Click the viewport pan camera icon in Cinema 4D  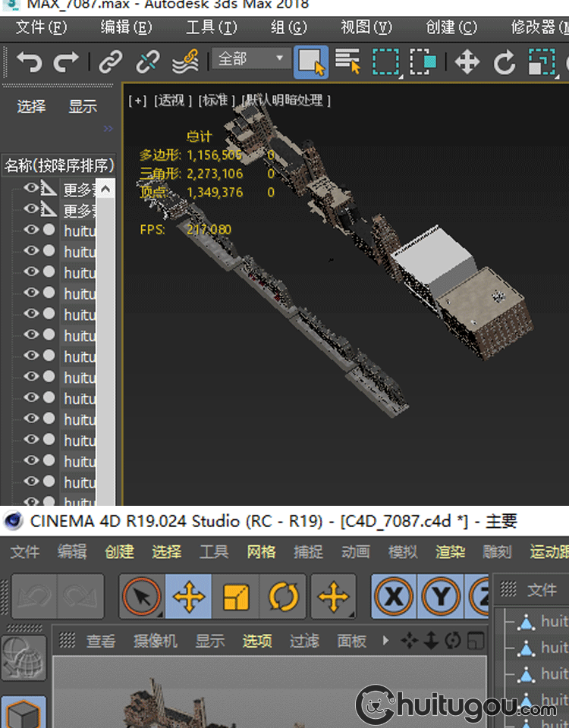(x=409, y=641)
